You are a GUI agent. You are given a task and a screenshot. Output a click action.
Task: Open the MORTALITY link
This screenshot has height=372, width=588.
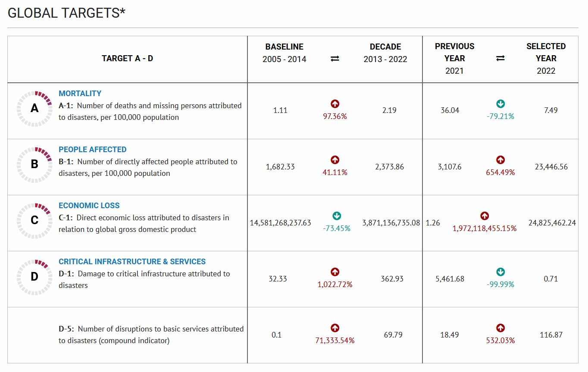tap(80, 94)
